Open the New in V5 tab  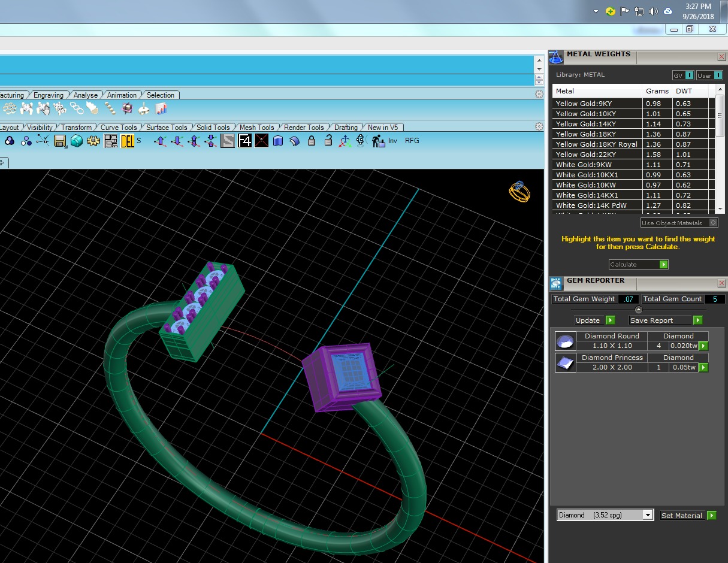(x=383, y=128)
